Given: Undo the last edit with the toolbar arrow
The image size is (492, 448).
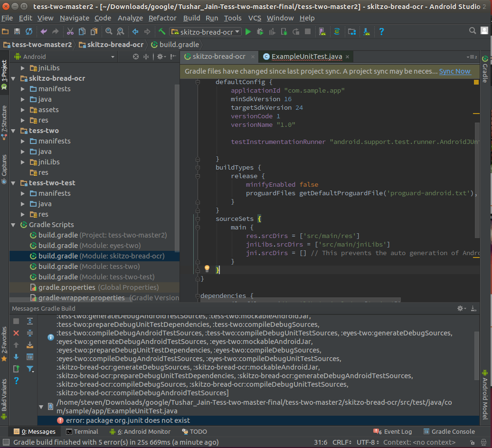Looking at the screenshot, I should pos(44,31).
